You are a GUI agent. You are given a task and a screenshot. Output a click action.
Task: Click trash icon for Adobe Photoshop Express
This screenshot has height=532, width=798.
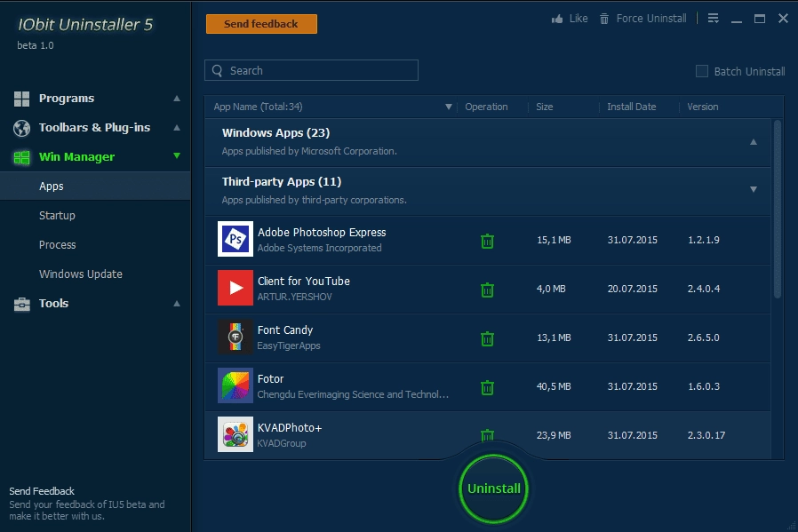coord(487,241)
